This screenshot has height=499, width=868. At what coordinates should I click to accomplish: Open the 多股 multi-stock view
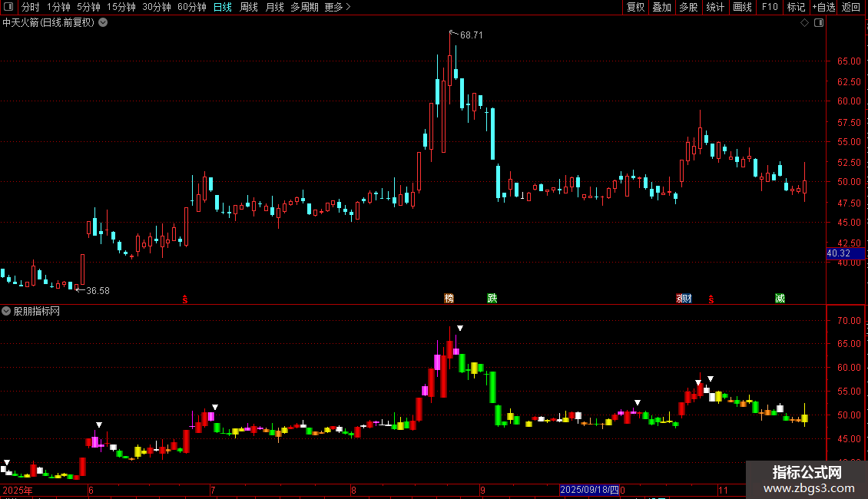pos(689,7)
